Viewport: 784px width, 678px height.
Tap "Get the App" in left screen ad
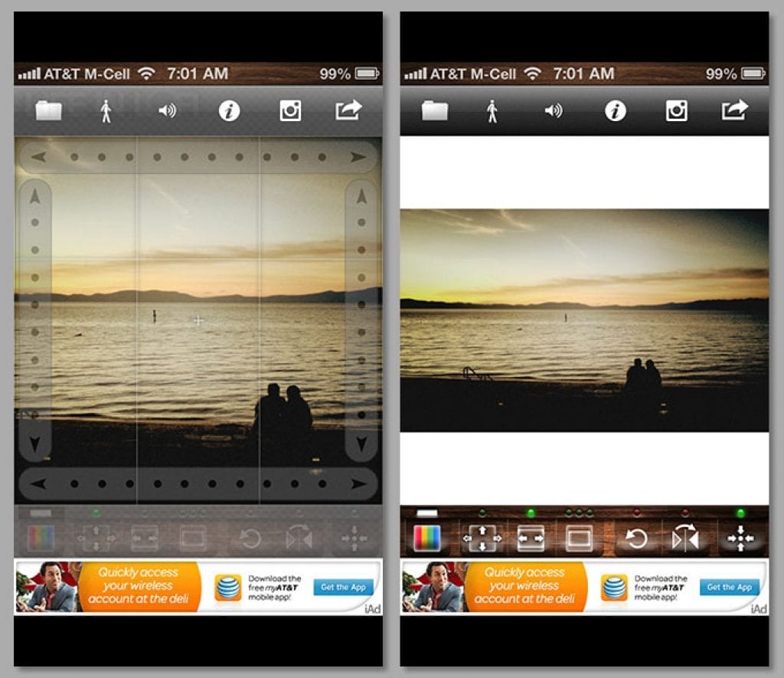coord(344,587)
